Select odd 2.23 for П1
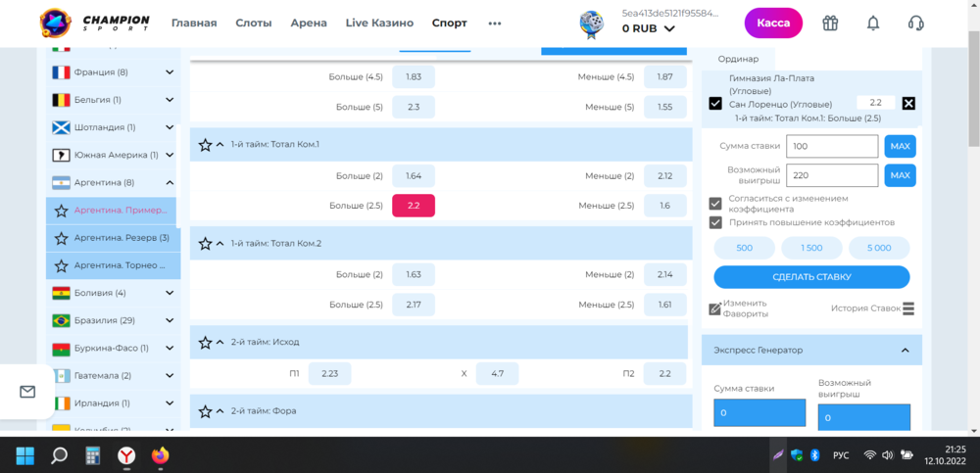Screen dimensions: 980x473 [x=330, y=374]
